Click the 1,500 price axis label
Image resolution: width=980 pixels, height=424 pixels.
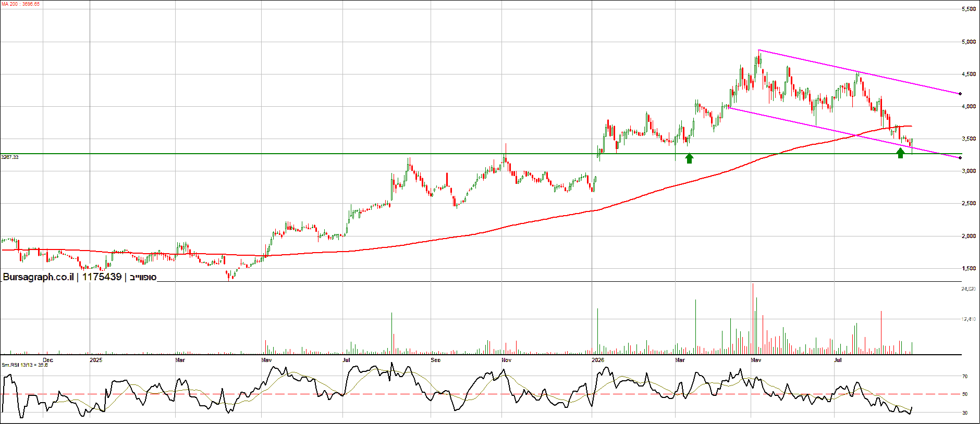pyautogui.click(x=969, y=268)
